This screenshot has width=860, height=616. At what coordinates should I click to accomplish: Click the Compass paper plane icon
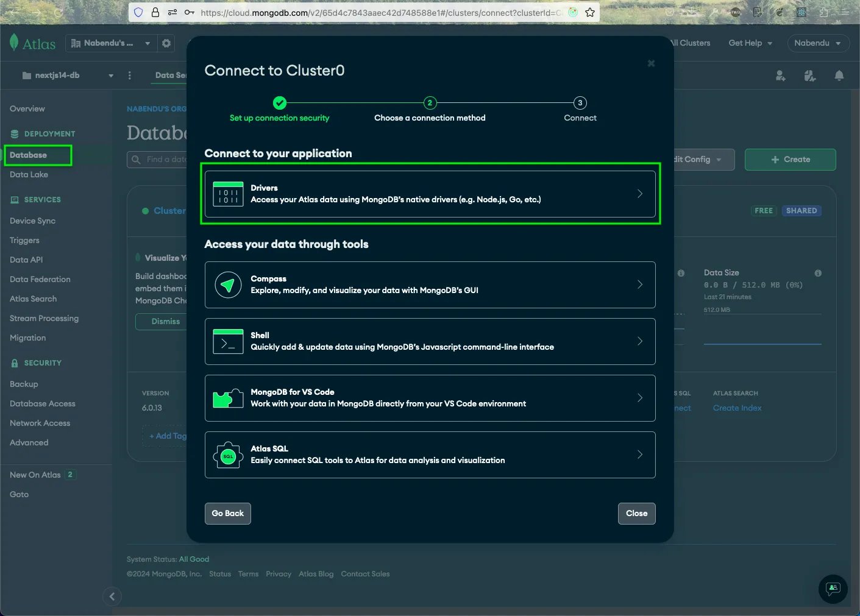coord(228,285)
